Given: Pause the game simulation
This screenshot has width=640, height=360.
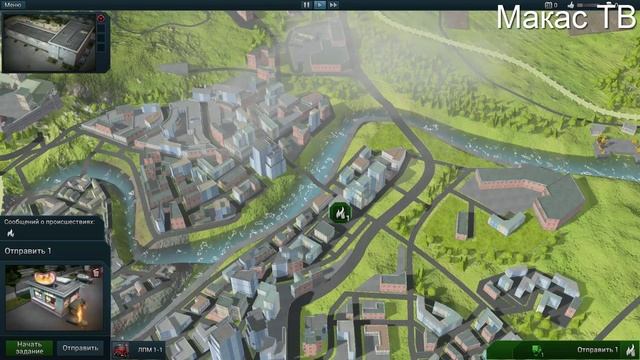Looking at the screenshot, I should click(307, 5).
